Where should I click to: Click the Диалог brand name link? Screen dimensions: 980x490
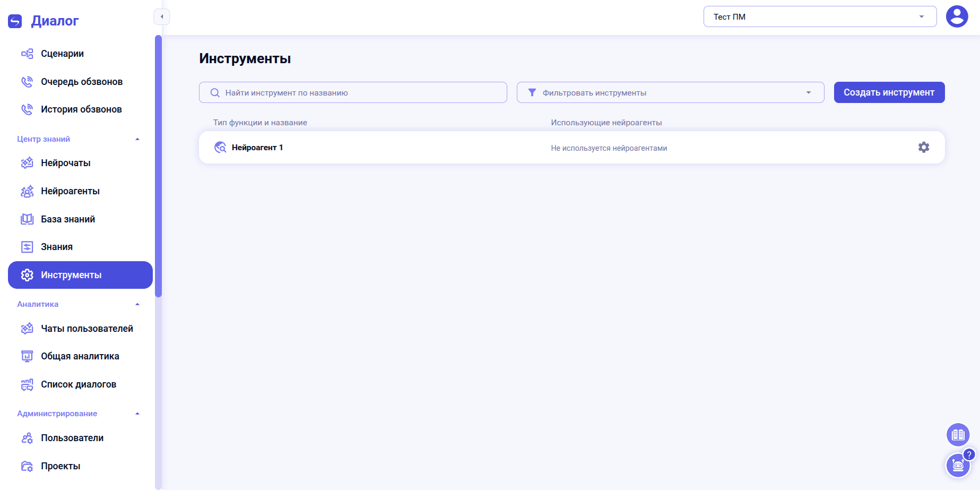pyautogui.click(x=55, y=21)
